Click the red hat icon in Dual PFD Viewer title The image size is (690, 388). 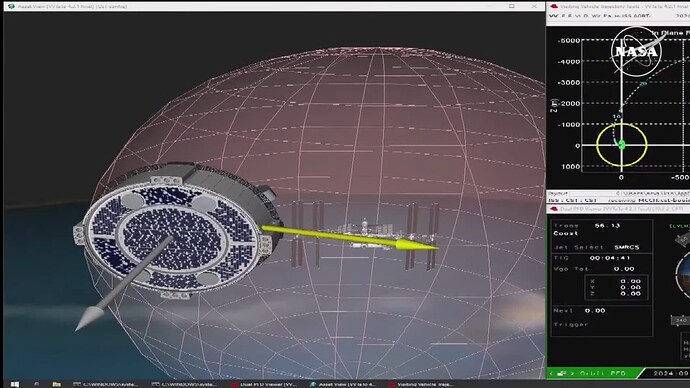(x=554, y=209)
